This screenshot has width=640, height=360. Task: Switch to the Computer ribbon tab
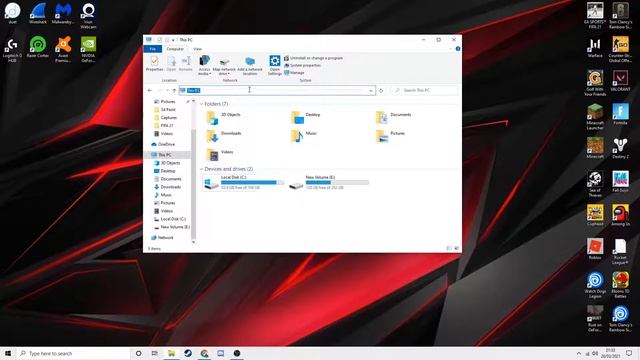(175, 49)
